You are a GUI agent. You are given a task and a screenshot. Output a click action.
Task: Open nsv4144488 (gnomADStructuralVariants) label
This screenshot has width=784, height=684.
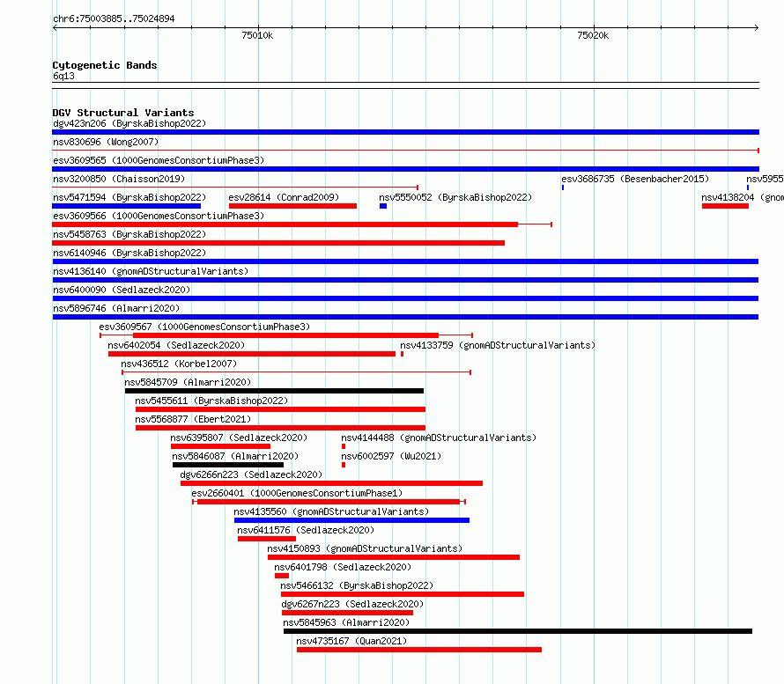pos(439,438)
